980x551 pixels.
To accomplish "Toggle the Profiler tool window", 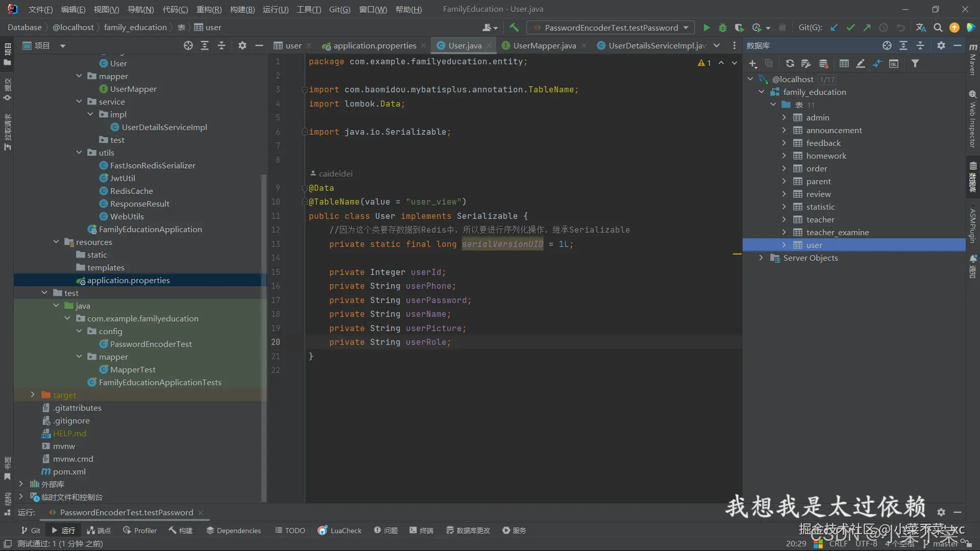I will [140, 531].
